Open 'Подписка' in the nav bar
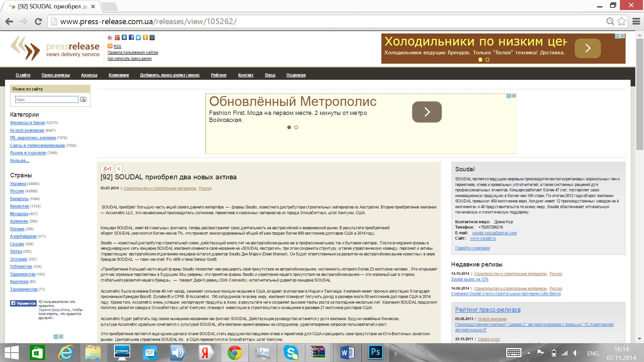The image size is (644, 362). pos(296,75)
